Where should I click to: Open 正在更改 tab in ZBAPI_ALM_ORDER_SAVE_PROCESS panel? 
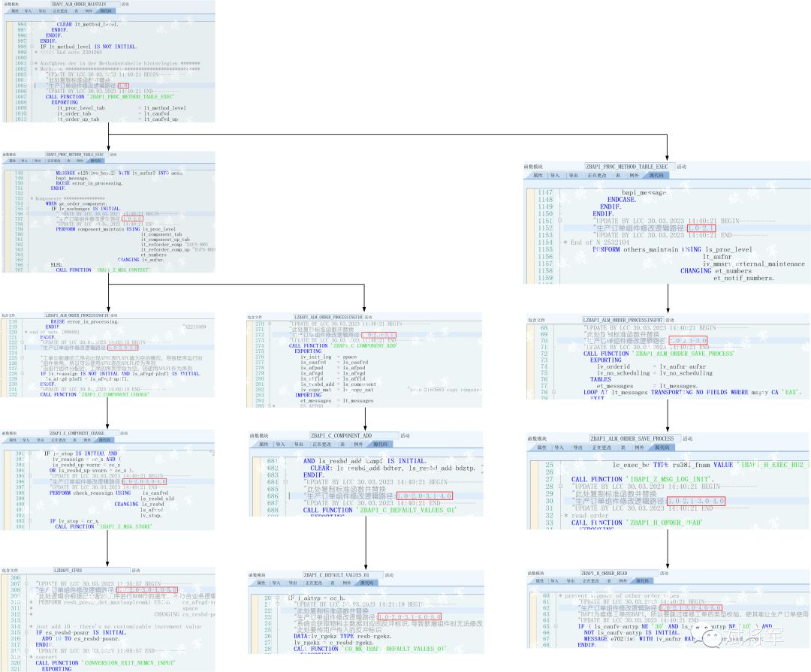601,447
